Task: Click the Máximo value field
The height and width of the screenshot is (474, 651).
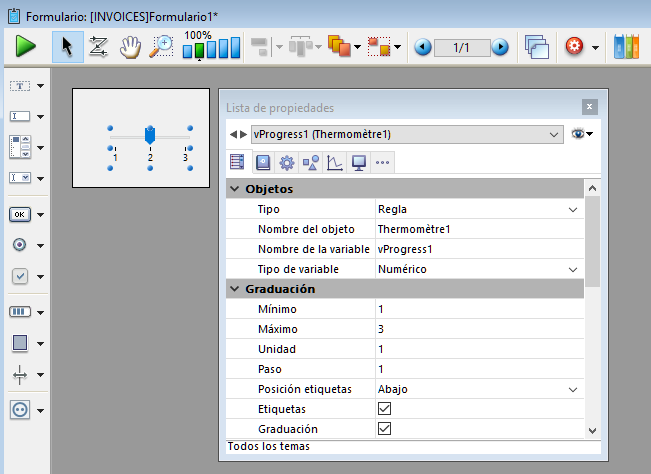Action: (x=470, y=329)
